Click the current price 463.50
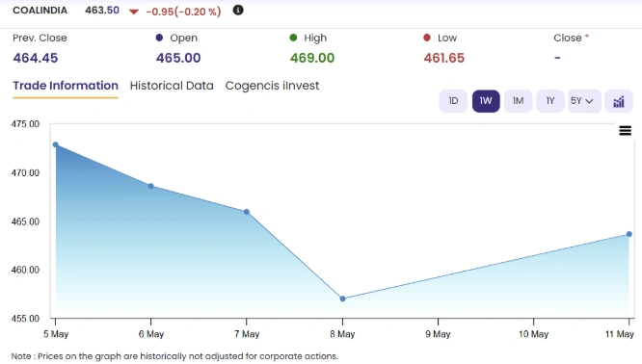642x364 pixels. click(102, 11)
